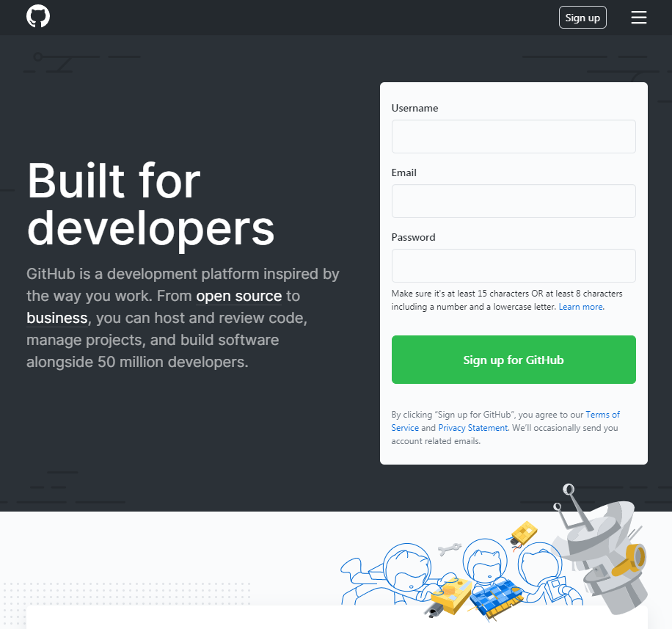Focus the Email input field
672x629 pixels.
[514, 201]
